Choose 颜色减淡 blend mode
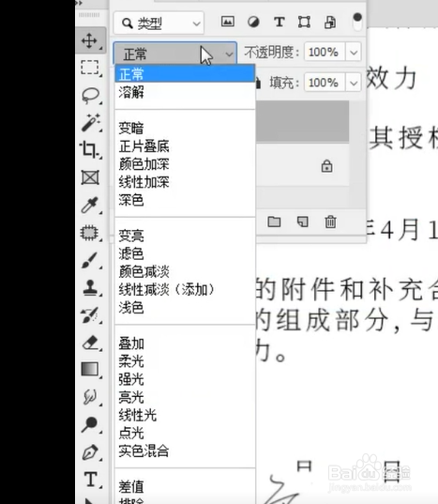The height and width of the screenshot is (504, 438). (x=185, y=271)
